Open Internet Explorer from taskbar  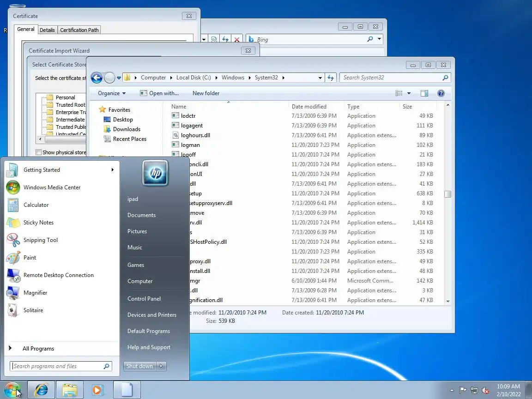click(x=41, y=390)
